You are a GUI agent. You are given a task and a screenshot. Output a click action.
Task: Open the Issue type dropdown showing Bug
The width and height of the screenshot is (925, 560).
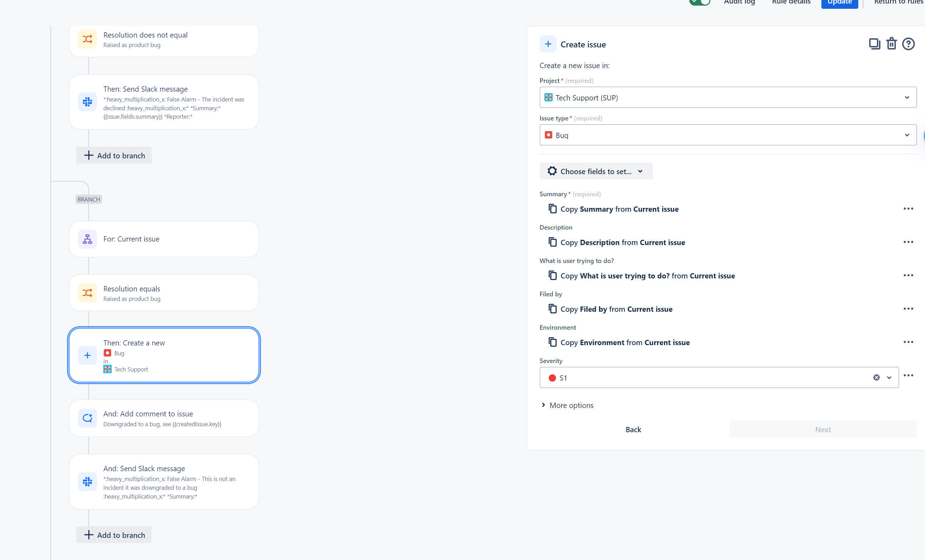point(728,135)
